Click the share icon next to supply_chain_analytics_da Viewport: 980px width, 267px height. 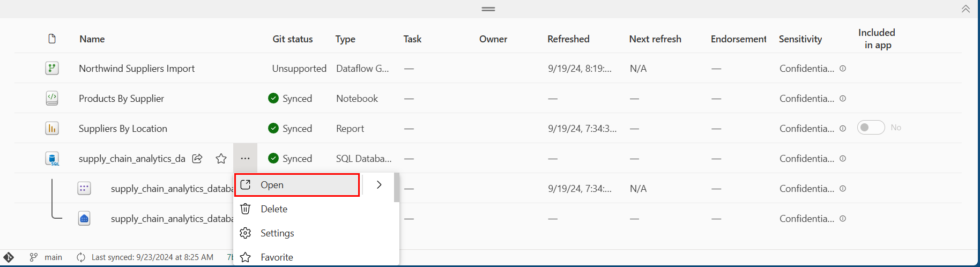[x=197, y=158]
